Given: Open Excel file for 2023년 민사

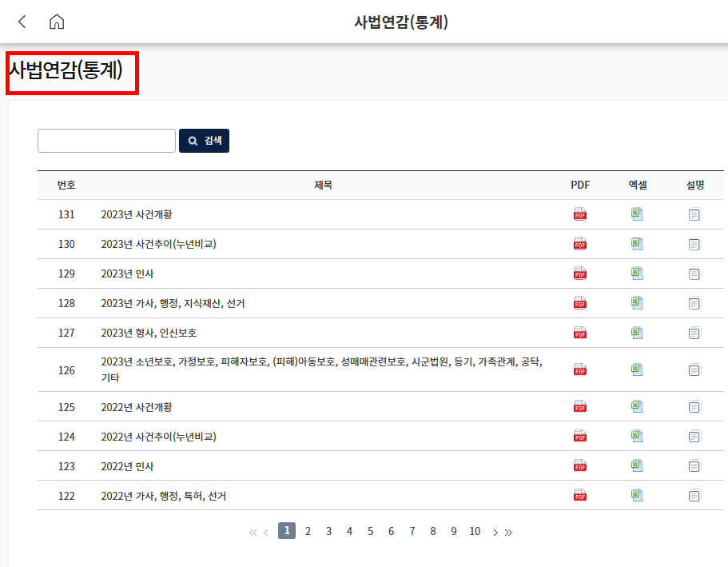Looking at the screenshot, I should (x=636, y=273).
